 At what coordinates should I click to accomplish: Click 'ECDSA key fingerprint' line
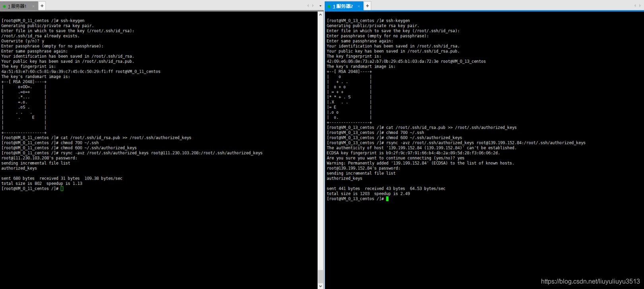pyautogui.click(x=413, y=153)
